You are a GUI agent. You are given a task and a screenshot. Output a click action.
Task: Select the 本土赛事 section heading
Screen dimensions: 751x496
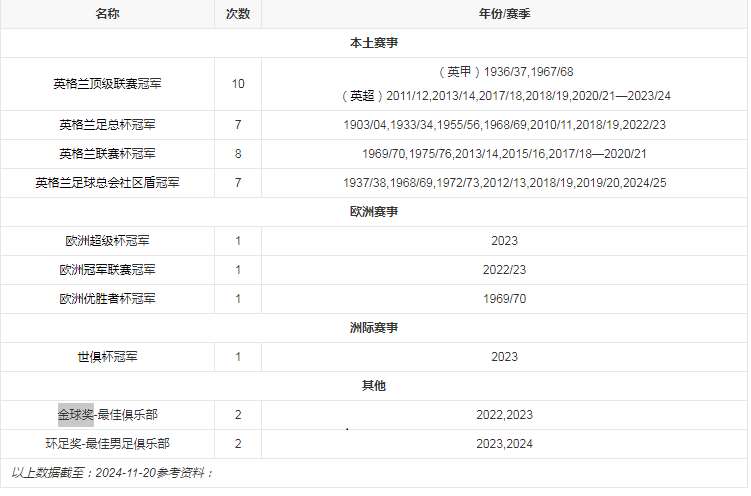click(374, 43)
